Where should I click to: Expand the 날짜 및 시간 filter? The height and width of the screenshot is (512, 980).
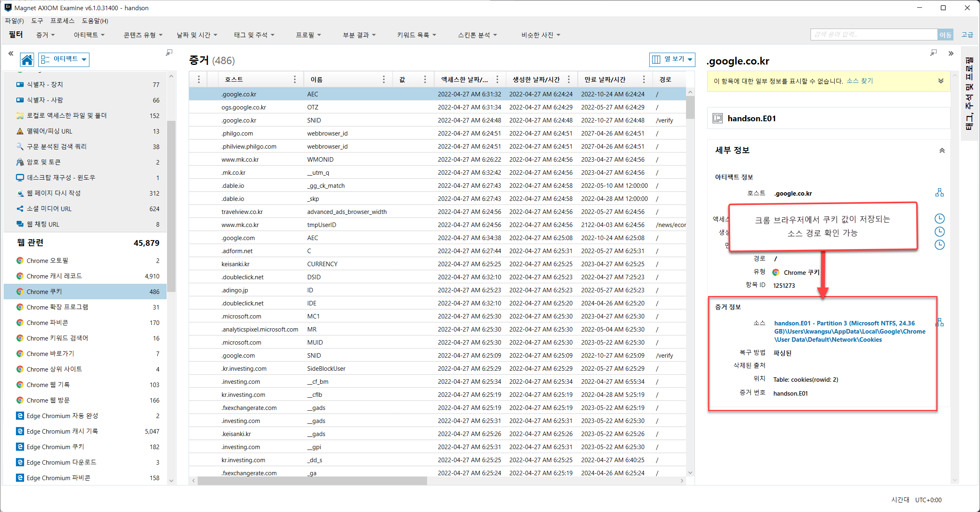197,35
